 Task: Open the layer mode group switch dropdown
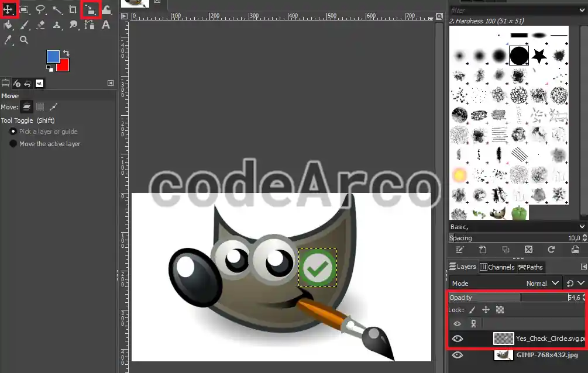(575, 284)
